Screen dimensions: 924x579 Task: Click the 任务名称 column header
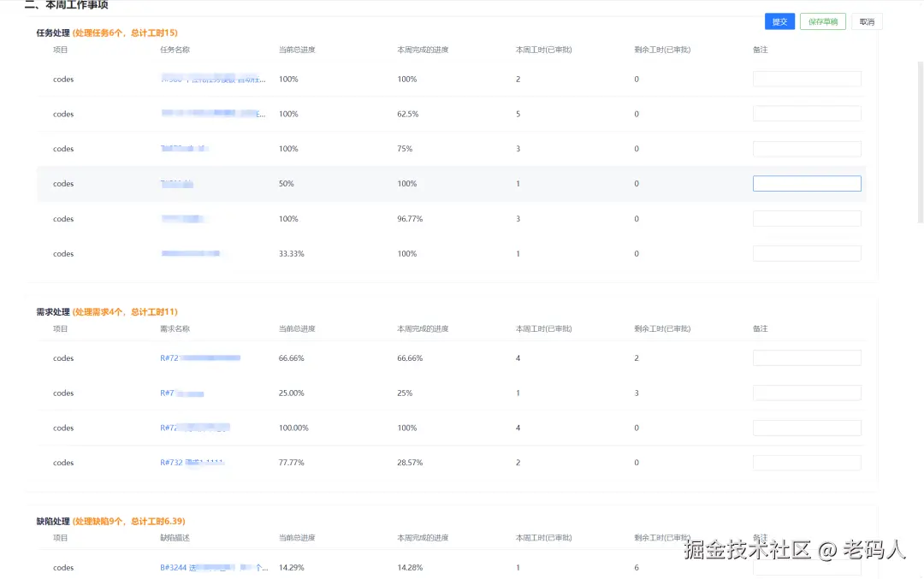(x=175, y=50)
